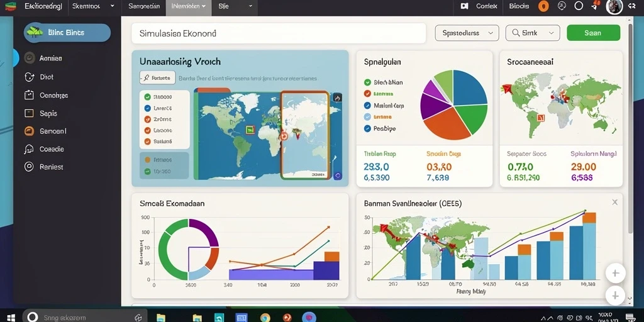The width and height of the screenshot is (644, 322).
Task: Click the Reniest sidebar icon
Action: (29, 167)
